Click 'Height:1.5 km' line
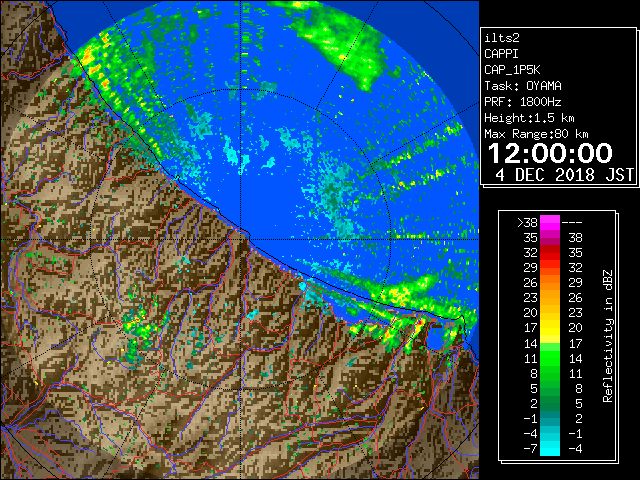 click(529, 118)
